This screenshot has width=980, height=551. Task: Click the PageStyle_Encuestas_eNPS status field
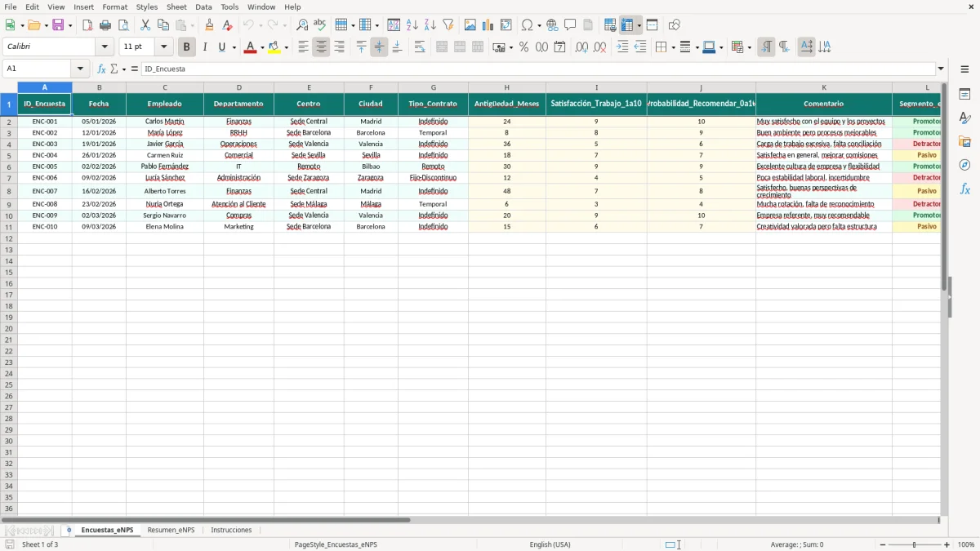336,544
